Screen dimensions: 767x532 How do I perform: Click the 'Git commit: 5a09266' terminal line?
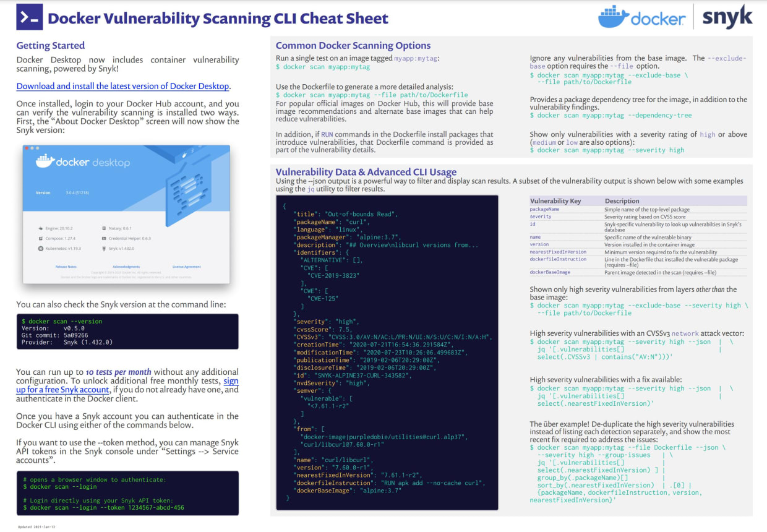56,335
